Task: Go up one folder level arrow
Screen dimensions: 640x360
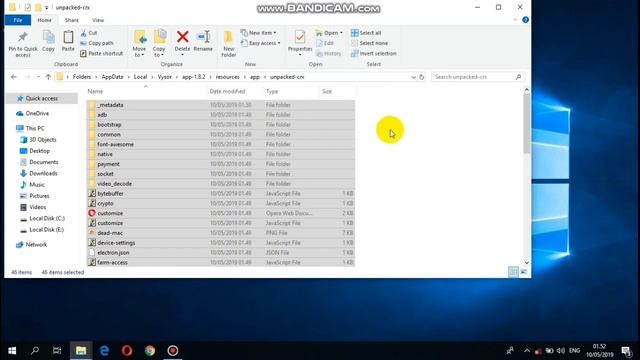Action: click(x=48, y=77)
